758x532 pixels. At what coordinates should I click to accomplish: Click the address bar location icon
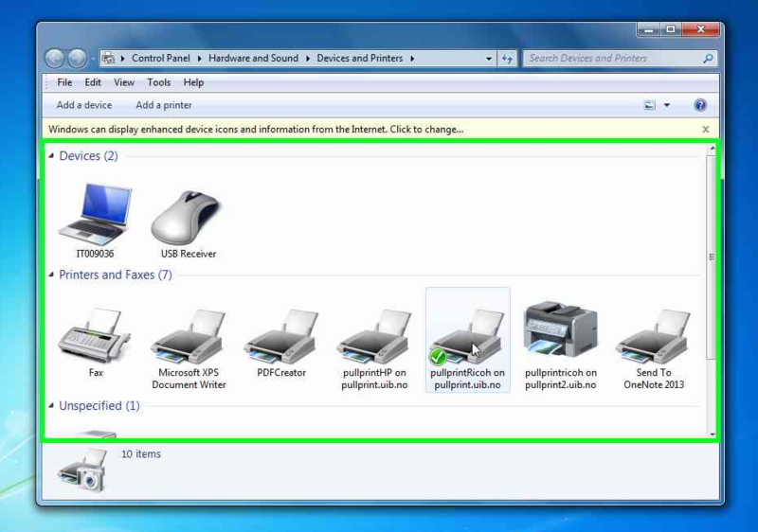109,59
